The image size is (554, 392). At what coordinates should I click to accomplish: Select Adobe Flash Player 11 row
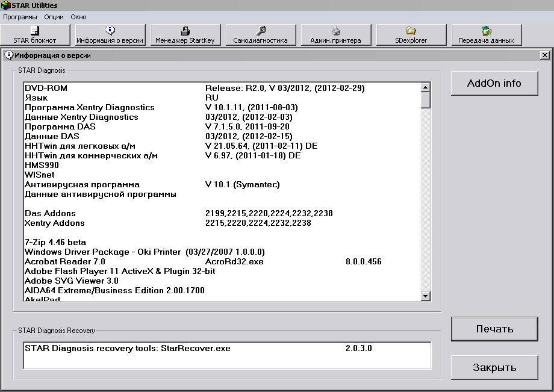223,271
